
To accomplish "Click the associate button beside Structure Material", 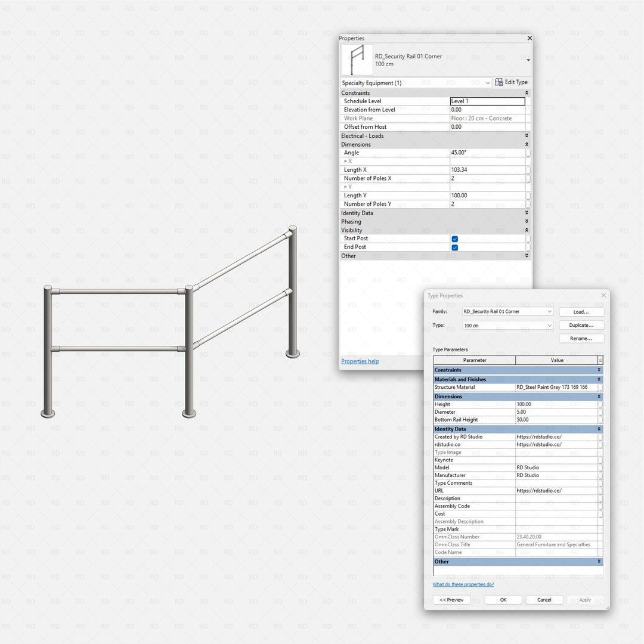I will (600, 388).
